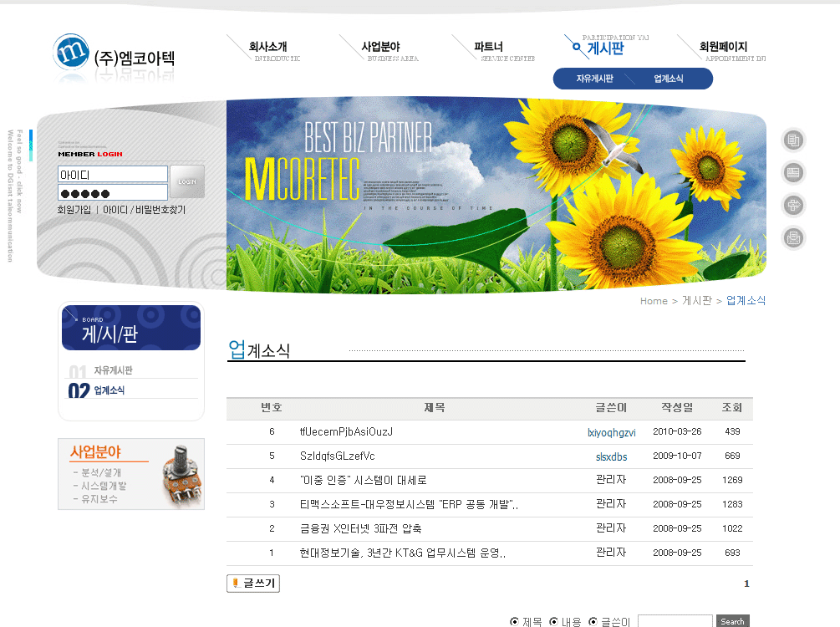840x627 pixels.
Task: Click the 업계소식 breadcrumb link
Action: point(746,301)
